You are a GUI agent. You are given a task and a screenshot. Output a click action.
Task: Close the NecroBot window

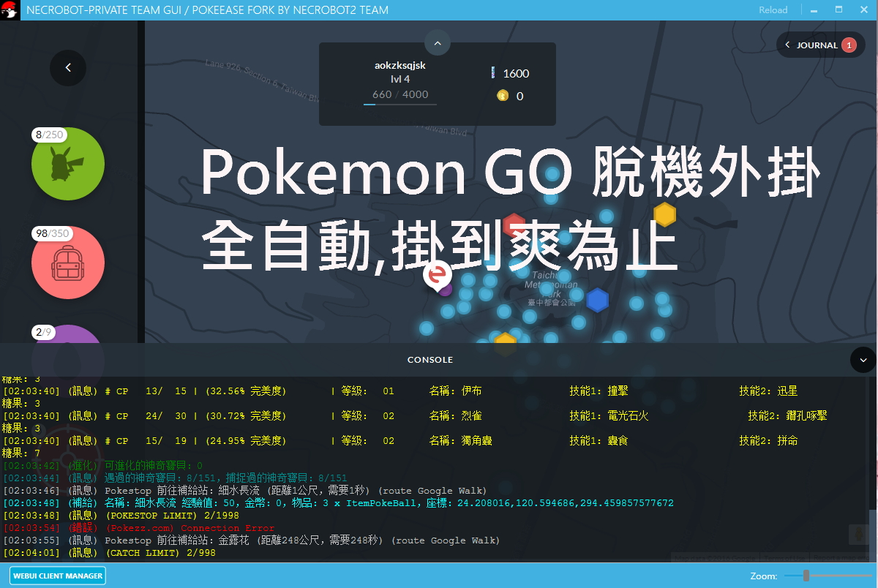click(x=864, y=10)
